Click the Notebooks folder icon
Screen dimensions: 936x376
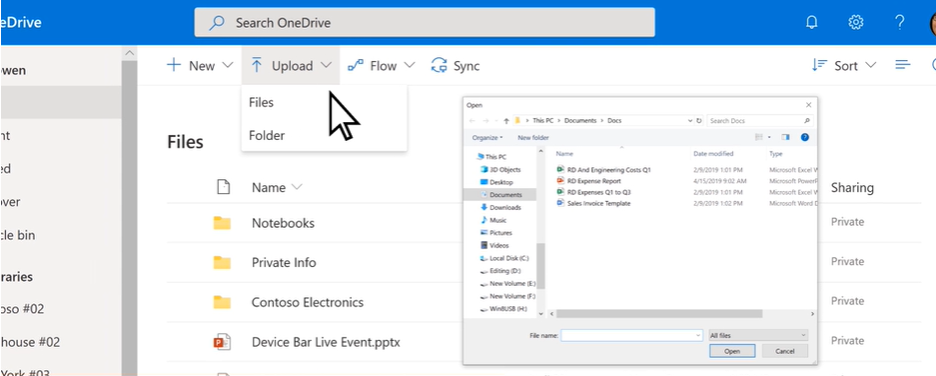(222, 223)
